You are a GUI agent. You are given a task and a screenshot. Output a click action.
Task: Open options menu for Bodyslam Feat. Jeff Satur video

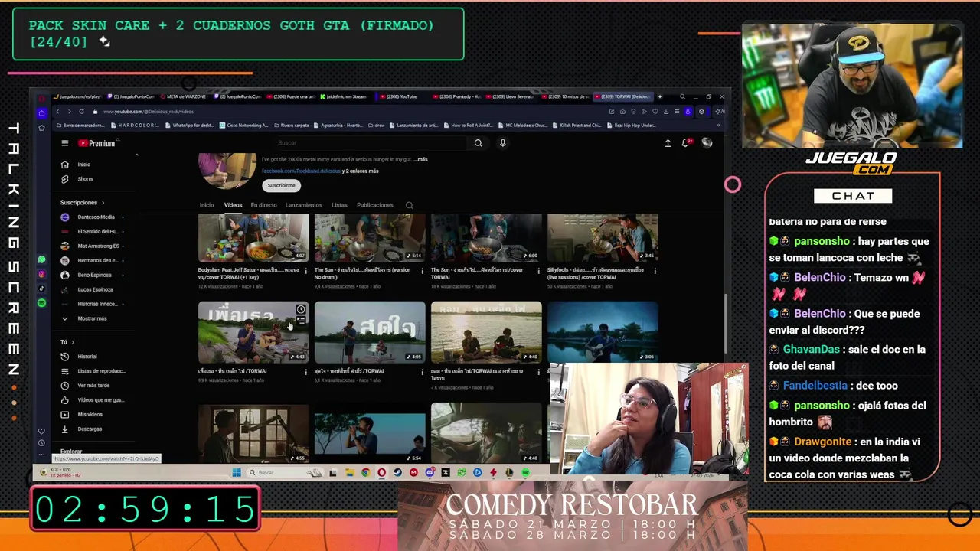coord(305,270)
